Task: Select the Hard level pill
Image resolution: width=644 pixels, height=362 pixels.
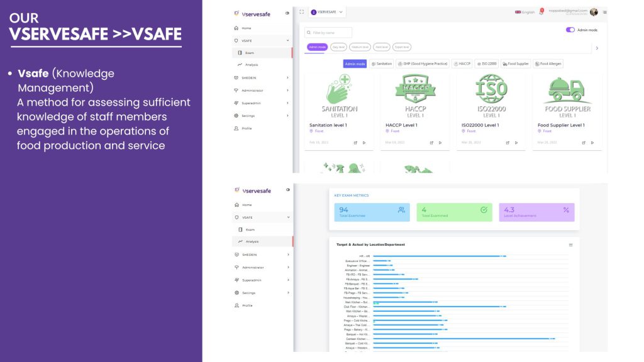Action: pos(382,47)
